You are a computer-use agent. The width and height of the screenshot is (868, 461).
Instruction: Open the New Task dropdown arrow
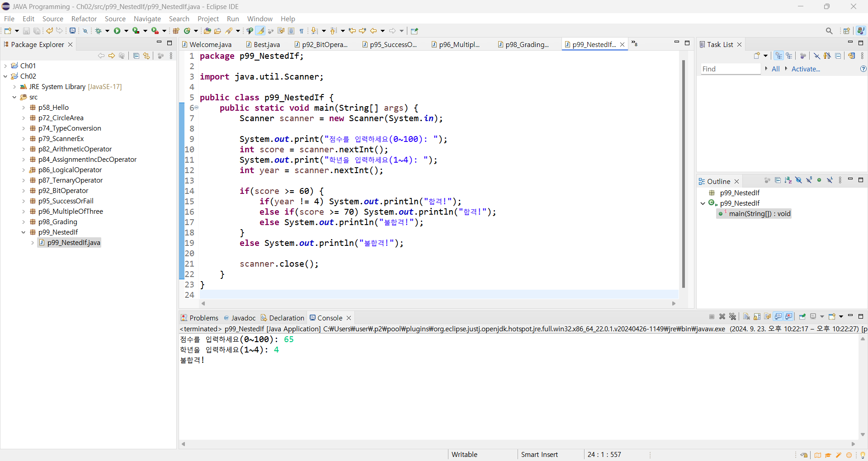pos(765,56)
